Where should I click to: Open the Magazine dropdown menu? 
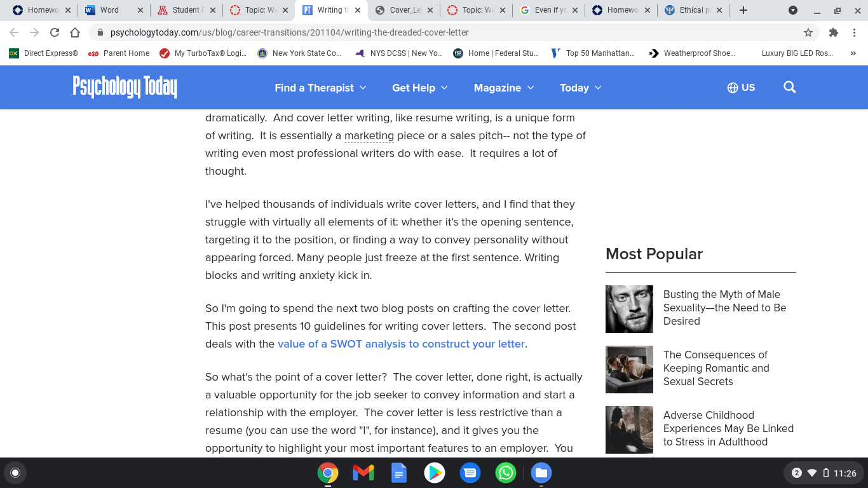504,88
